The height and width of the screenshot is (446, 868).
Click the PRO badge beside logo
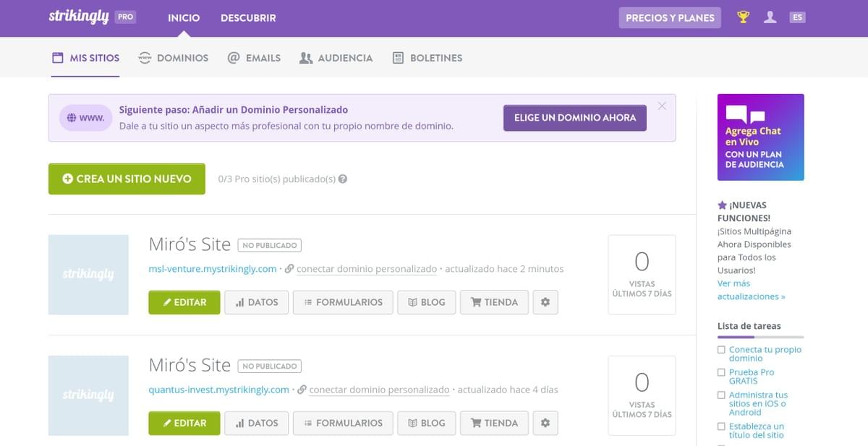[x=126, y=17]
